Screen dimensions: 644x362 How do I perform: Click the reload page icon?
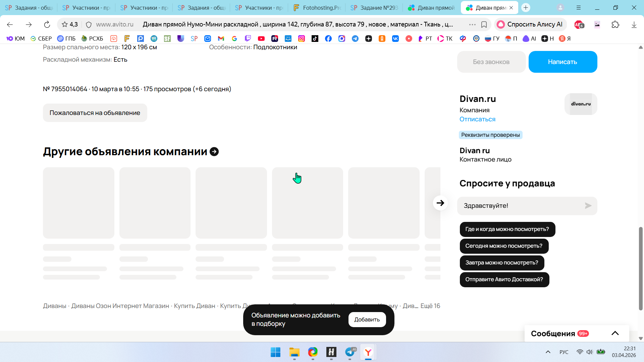pyautogui.click(x=47, y=24)
